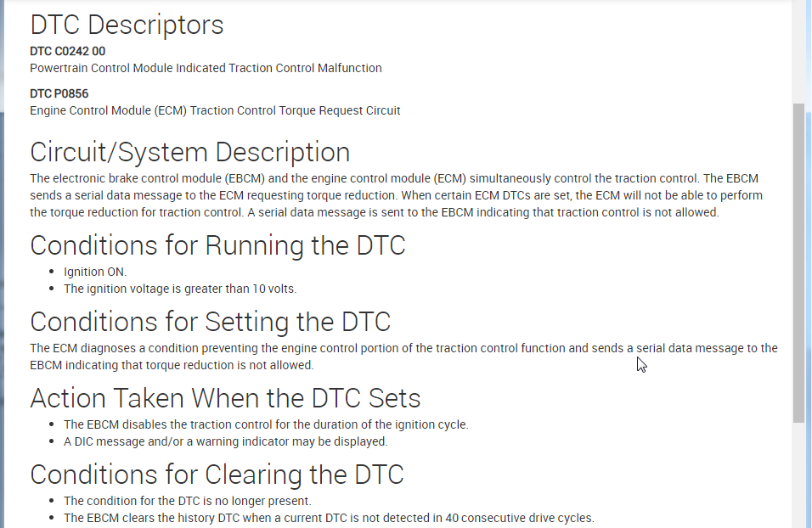Screen dimensions: 812x528
Task: Click Action Taken When the DTC Sets heading
Action: tap(225, 398)
